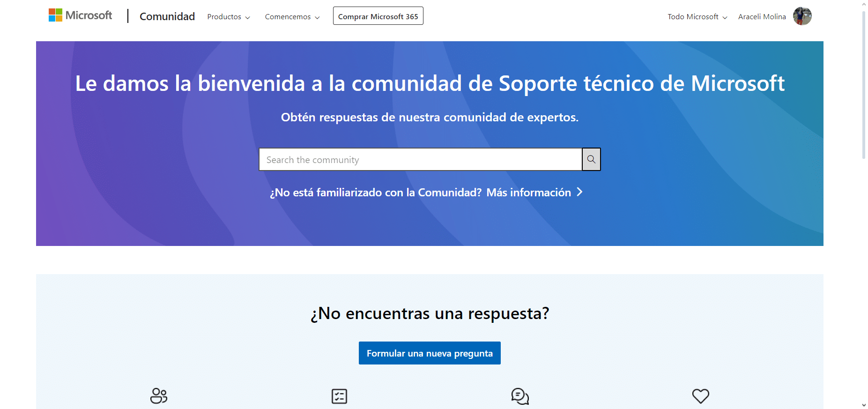Expand the Todo Microsoft menu

[697, 17]
